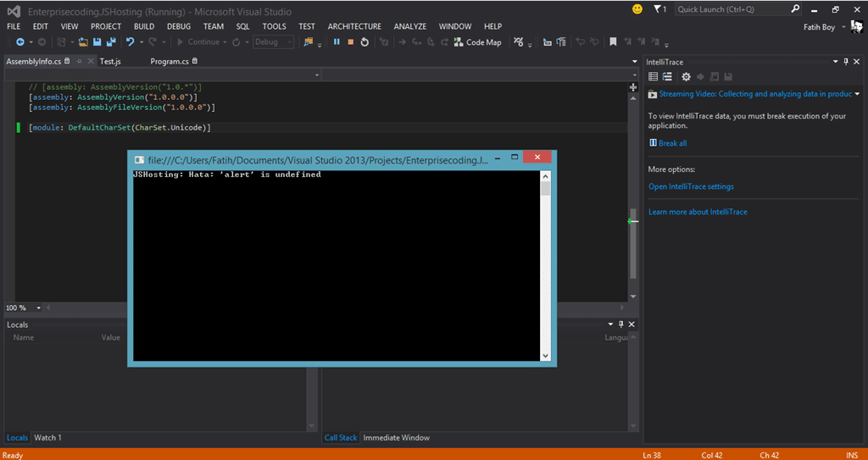Switch IntelliTrace to calls view icon
Viewport: 868px width, 460px height.
pos(667,77)
